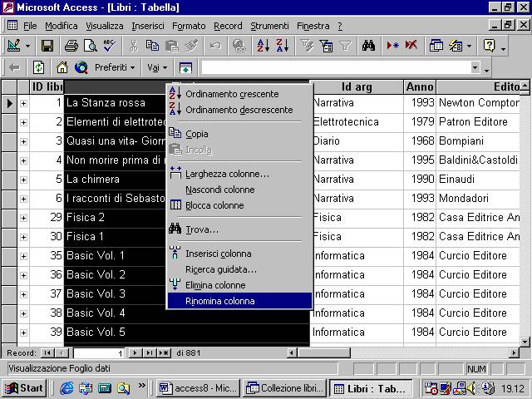Expand subdatasheet for record 29 Fisica 2
Image resolution: width=532 pixels, height=399 pixels.
(23, 218)
